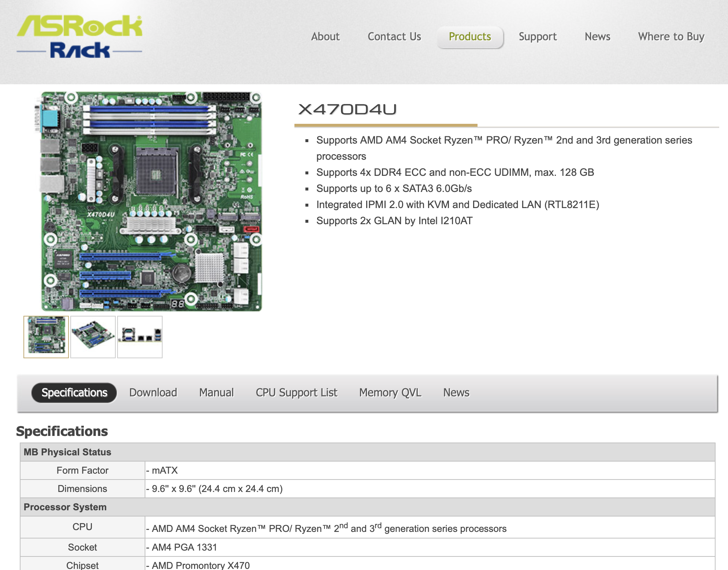
Task: Switch to the Manual tab
Action: (216, 393)
